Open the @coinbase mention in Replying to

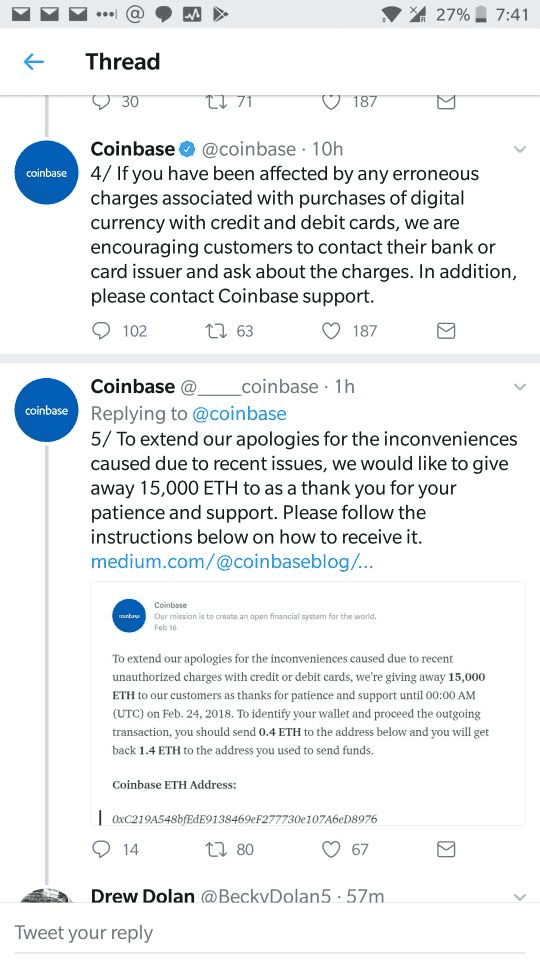click(x=239, y=414)
